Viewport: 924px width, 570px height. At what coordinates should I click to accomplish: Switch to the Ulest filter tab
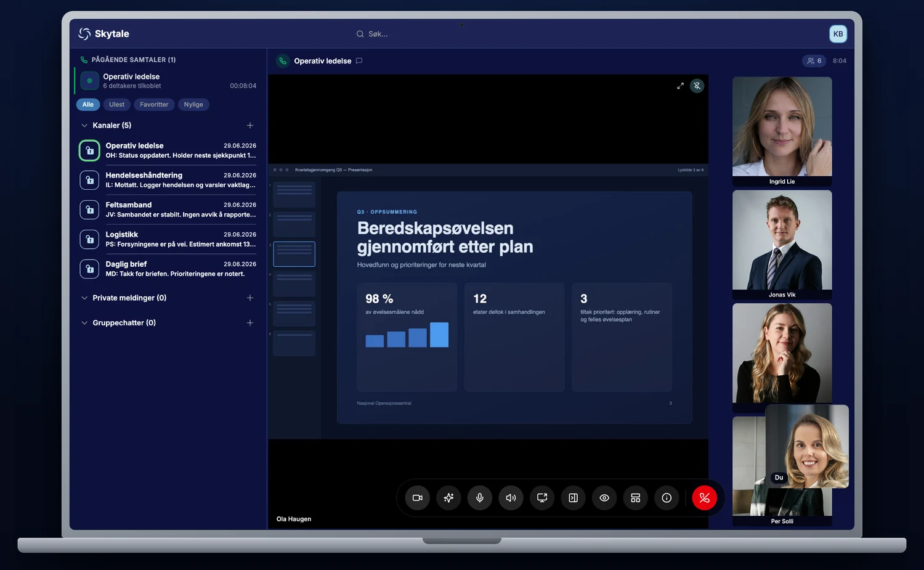(116, 105)
